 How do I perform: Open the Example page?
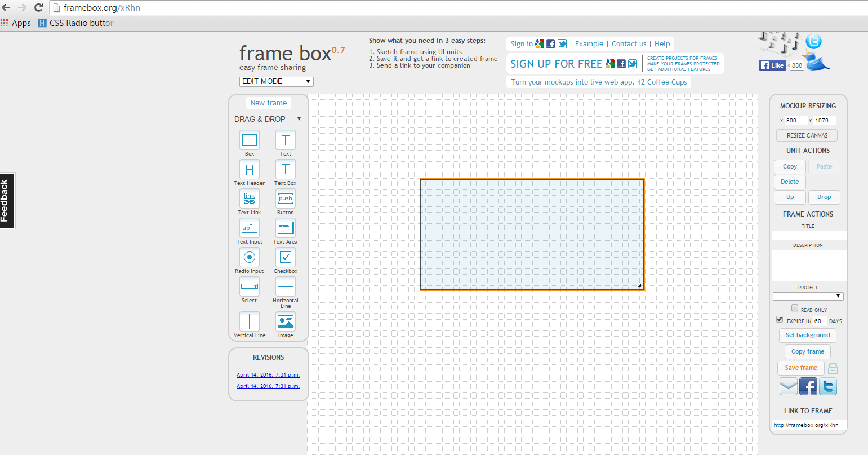(589, 43)
